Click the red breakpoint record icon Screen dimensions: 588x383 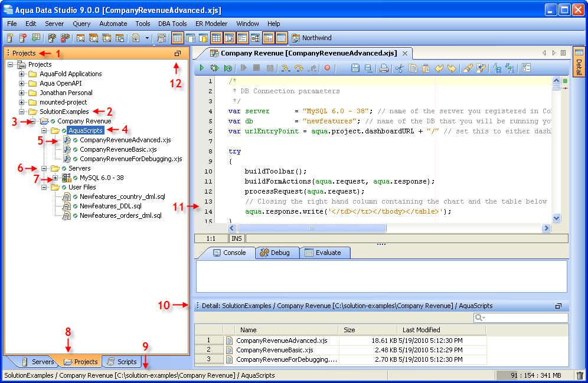pyautogui.click(x=328, y=68)
